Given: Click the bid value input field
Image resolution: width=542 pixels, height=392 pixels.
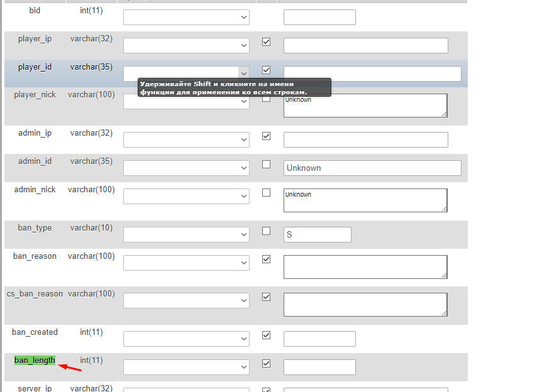Looking at the screenshot, I should click(319, 17).
